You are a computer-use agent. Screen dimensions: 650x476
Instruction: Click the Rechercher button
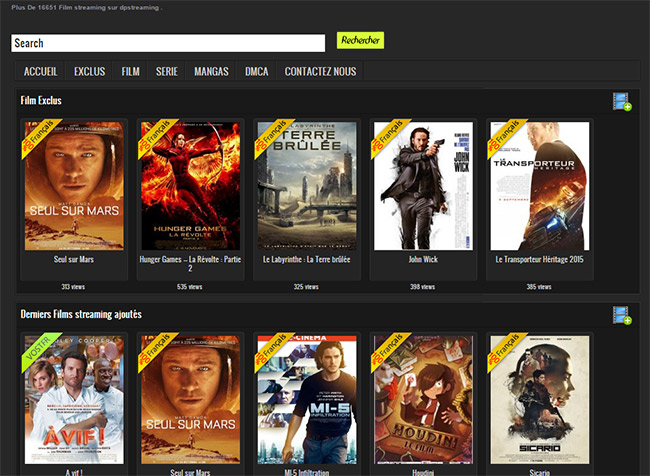(x=360, y=40)
